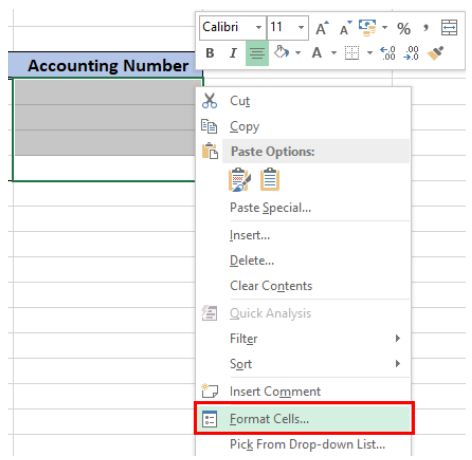Open Format Cells... dialog
This screenshot has height=460, width=472.
click(303, 419)
